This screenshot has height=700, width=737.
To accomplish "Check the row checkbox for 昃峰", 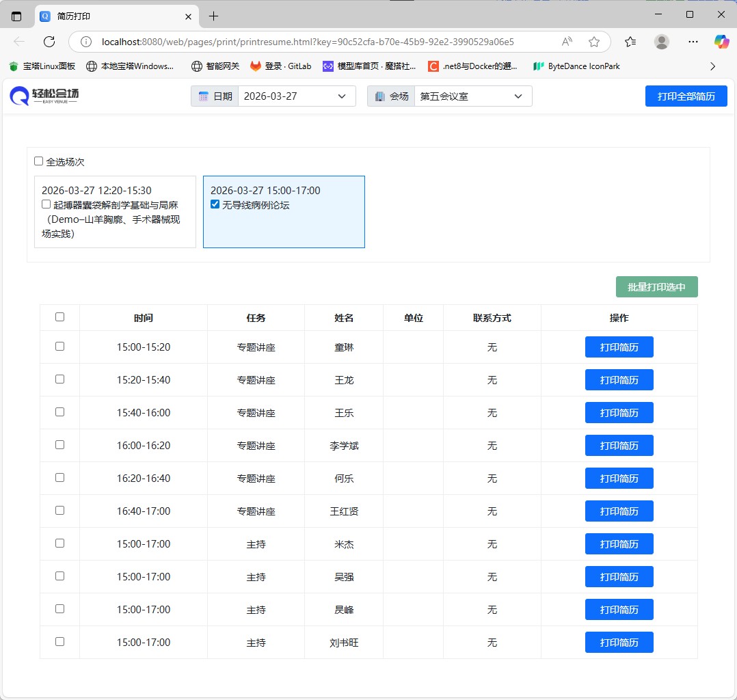I will (x=59, y=609).
